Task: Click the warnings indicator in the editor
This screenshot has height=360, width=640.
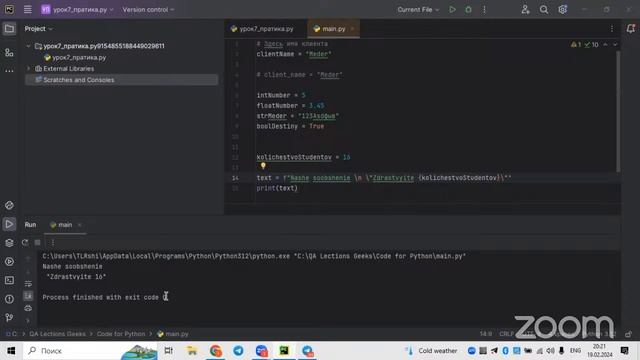Action: pyautogui.click(x=576, y=44)
